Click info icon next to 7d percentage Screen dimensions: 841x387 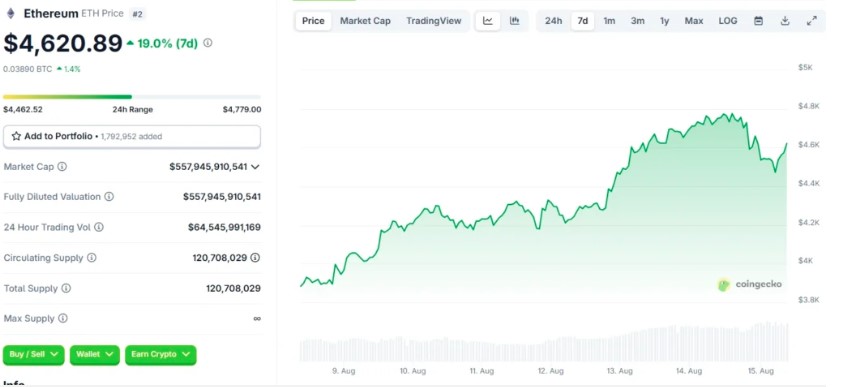click(208, 43)
